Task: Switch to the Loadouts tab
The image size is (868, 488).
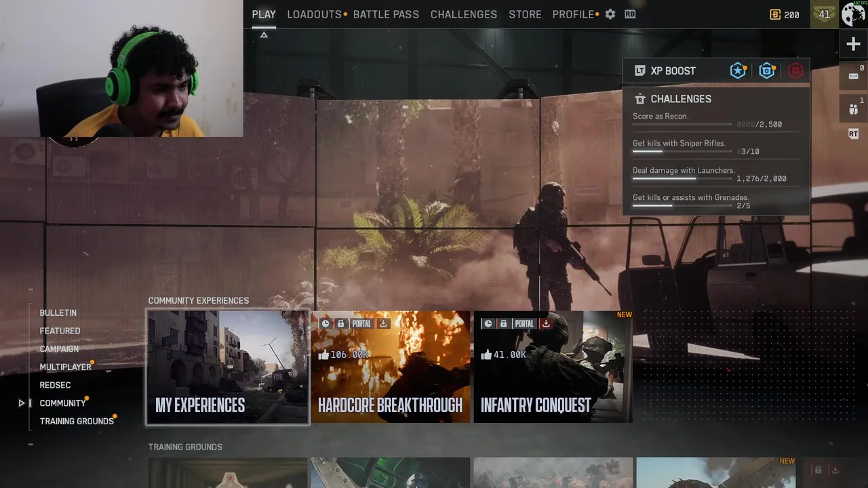Action: [314, 14]
